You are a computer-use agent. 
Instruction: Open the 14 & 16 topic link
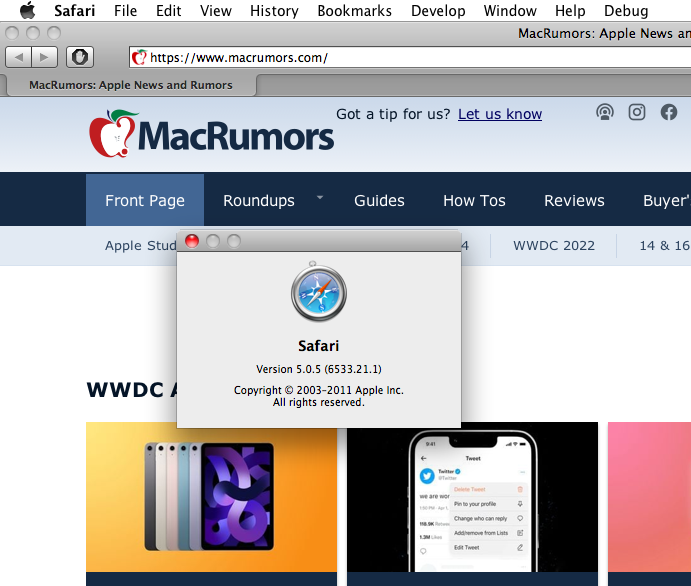665,245
